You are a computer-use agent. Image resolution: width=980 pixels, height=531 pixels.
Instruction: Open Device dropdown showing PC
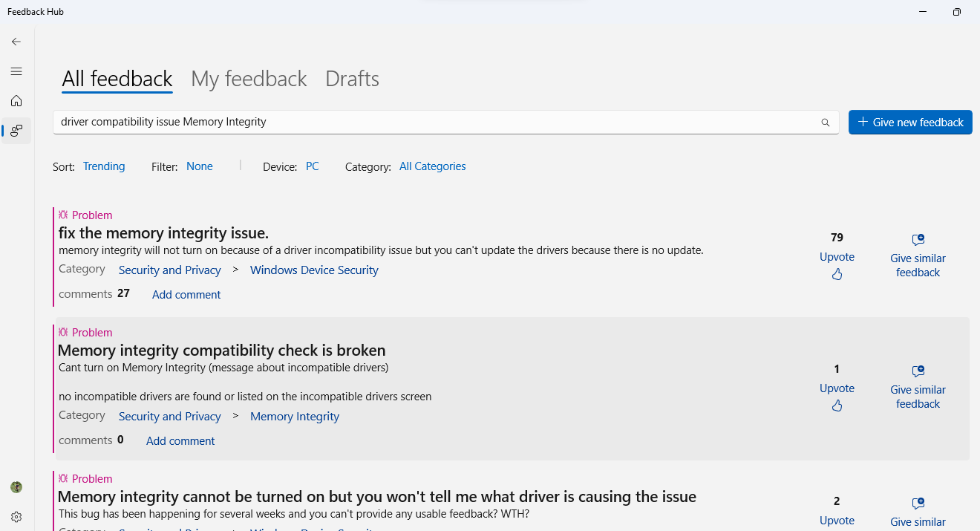point(313,166)
